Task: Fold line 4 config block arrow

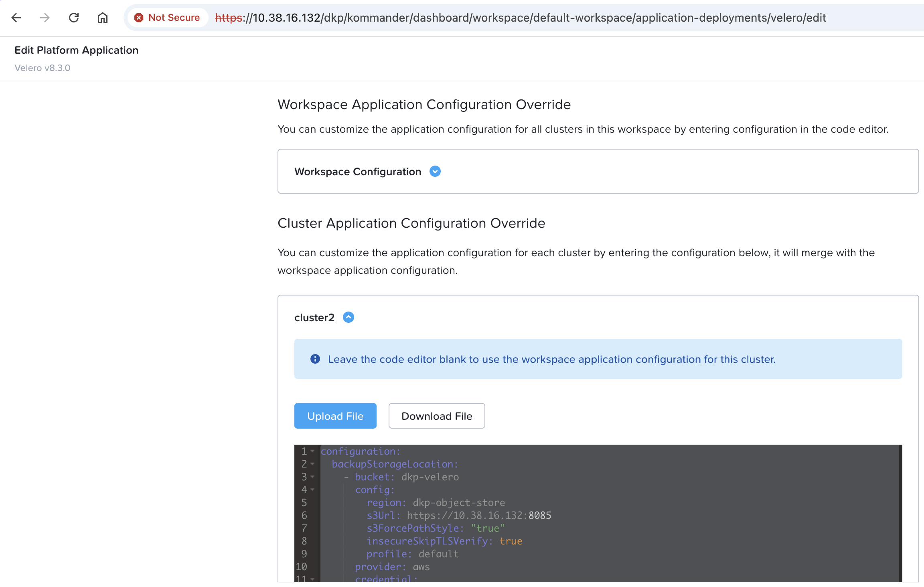Action: pyautogui.click(x=313, y=490)
